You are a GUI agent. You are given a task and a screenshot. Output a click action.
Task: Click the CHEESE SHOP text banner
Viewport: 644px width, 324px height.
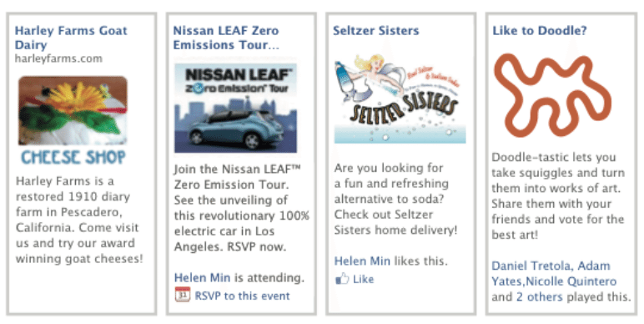pos(73,157)
